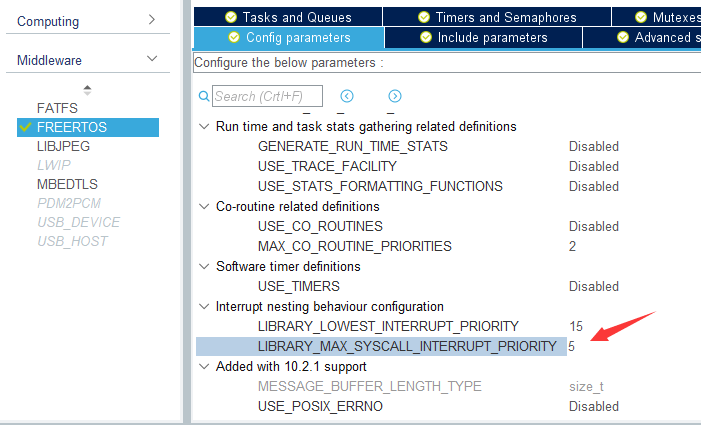
Task: Click the Tasks and Queues check icon
Action: coord(231,17)
